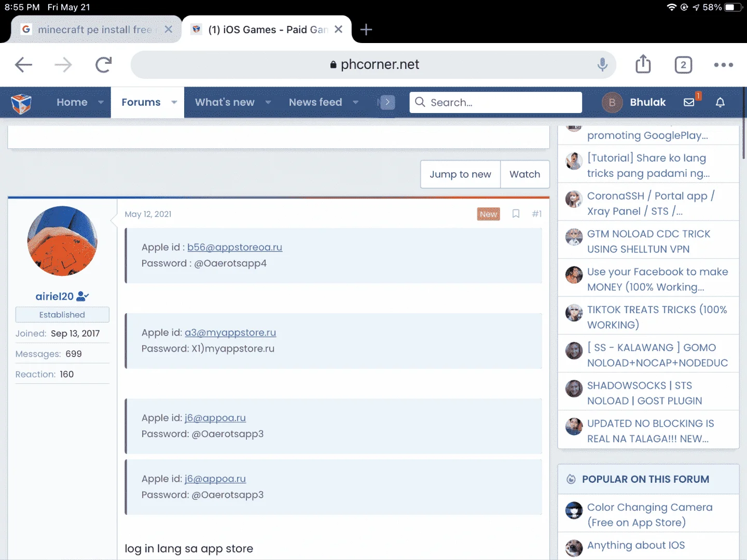Go forward with the browser forward arrow
The image size is (747, 560).
[63, 65]
